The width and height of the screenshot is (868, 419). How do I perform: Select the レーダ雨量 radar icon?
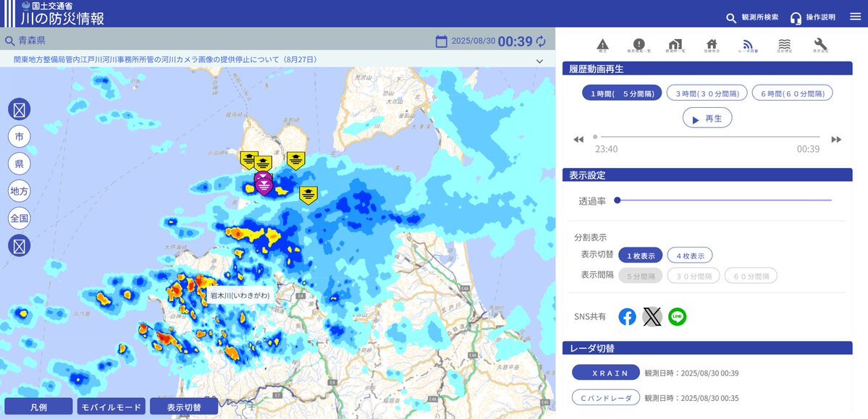pos(748,46)
